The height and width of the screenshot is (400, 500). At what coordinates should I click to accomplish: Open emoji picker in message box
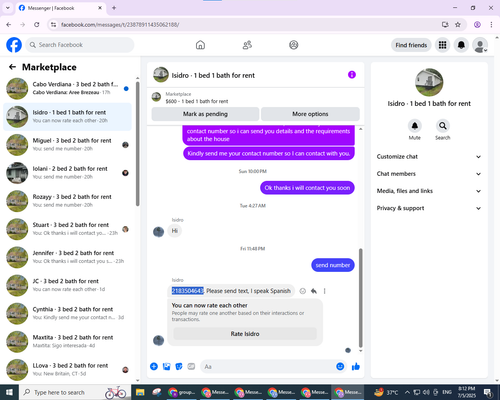(340, 366)
